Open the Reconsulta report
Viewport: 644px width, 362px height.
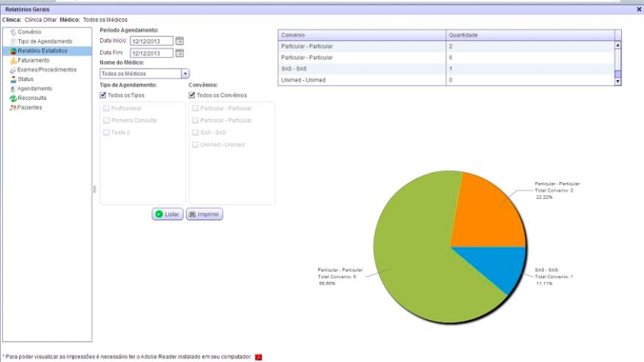(32, 98)
